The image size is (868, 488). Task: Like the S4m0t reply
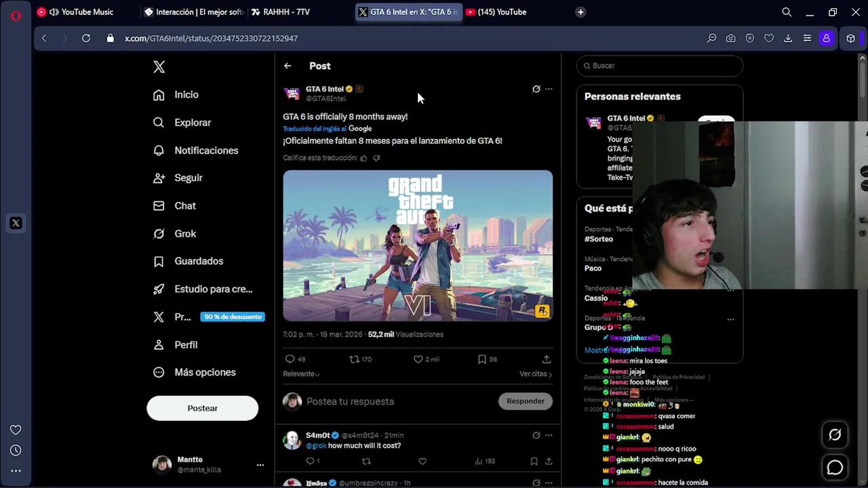422,462
